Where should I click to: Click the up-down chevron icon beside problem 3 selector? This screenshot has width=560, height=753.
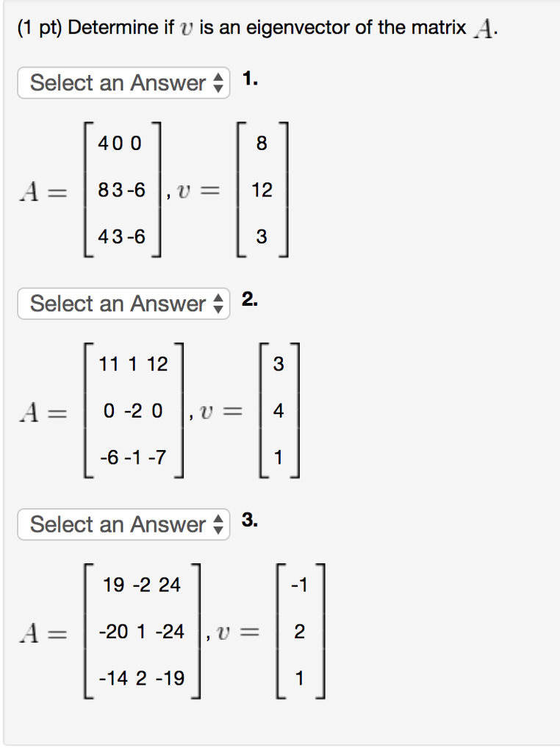coord(219,525)
